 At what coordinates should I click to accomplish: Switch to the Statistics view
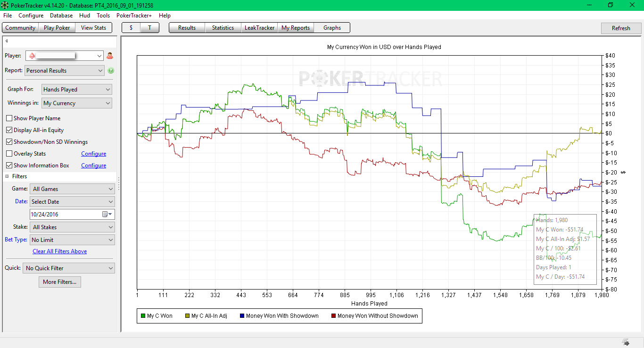click(223, 28)
